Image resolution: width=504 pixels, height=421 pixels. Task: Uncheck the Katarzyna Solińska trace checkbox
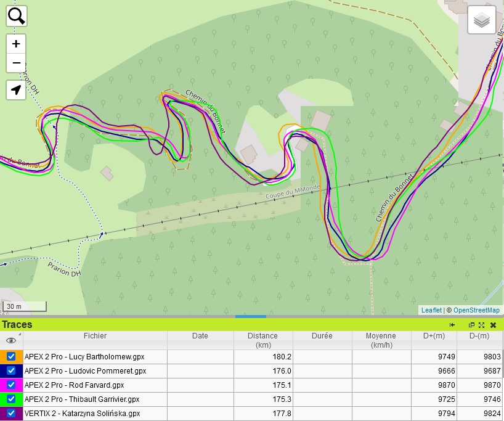pos(11,414)
